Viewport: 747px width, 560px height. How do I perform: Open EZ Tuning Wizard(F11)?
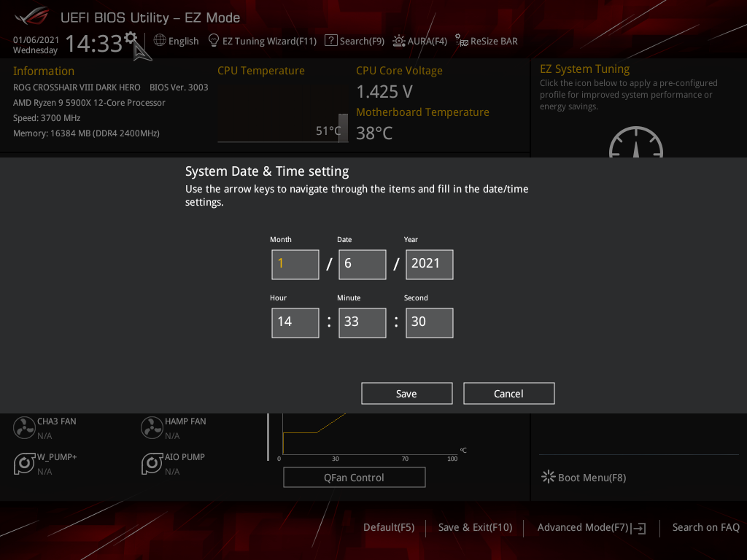pos(270,41)
